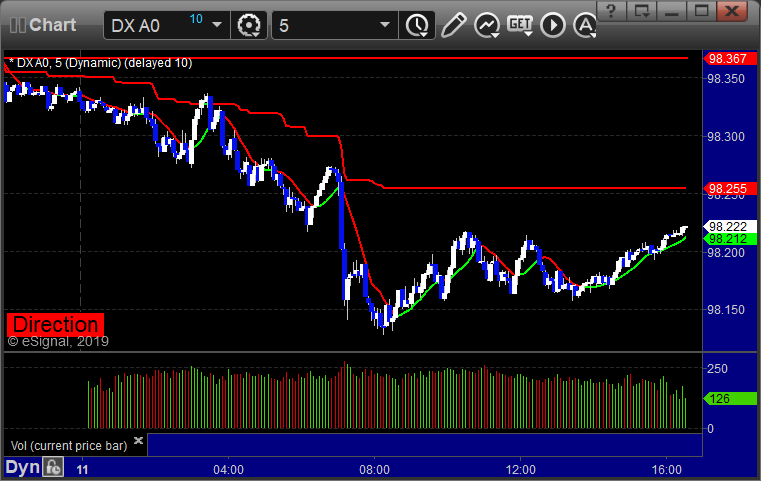Expand the interval 5 dropdown arrow
The height and width of the screenshot is (481, 761).
tap(385, 25)
